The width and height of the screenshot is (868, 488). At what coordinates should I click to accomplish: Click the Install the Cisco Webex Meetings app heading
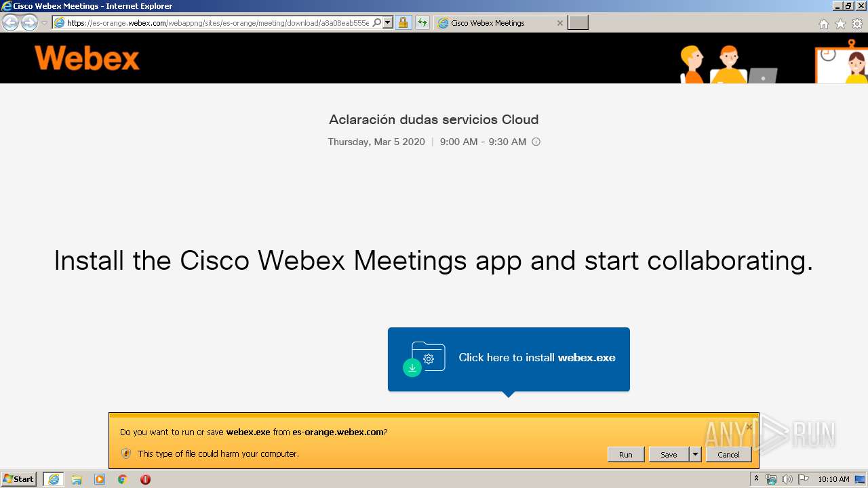pyautogui.click(x=434, y=261)
